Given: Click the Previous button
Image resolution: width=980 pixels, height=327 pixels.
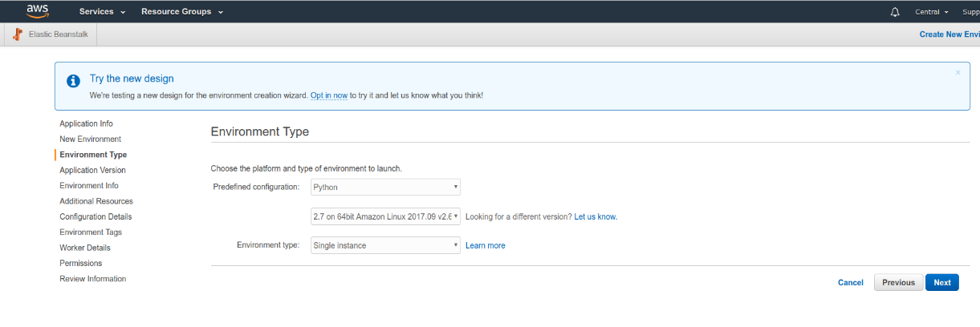Looking at the screenshot, I should (898, 282).
